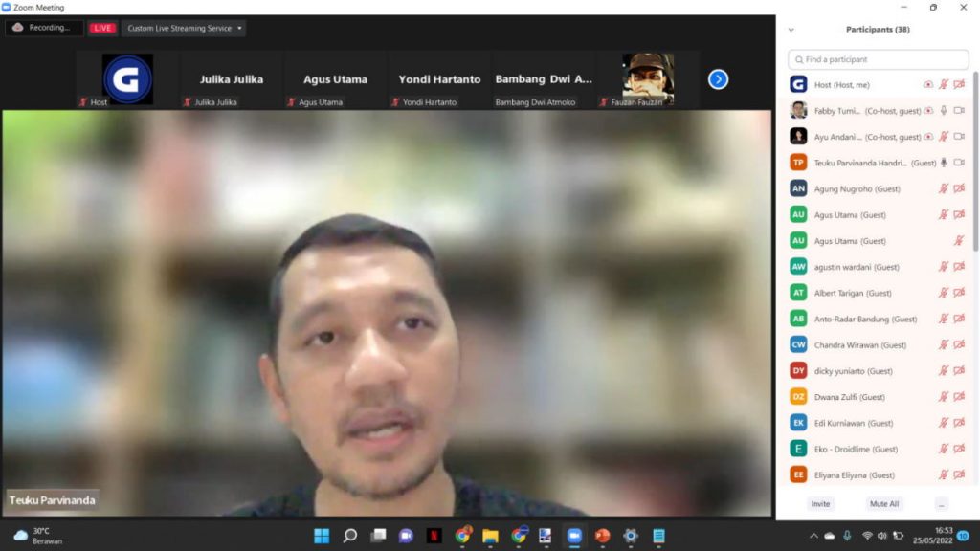Click the LIVE streaming badge
The height and width of the screenshot is (551, 980).
coord(101,28)
